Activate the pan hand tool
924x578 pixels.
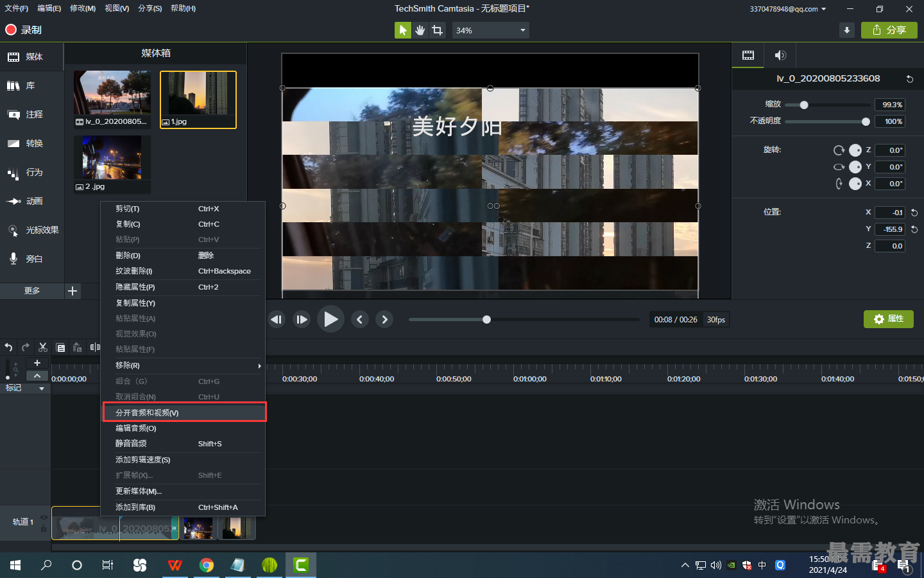coord(420,30)
